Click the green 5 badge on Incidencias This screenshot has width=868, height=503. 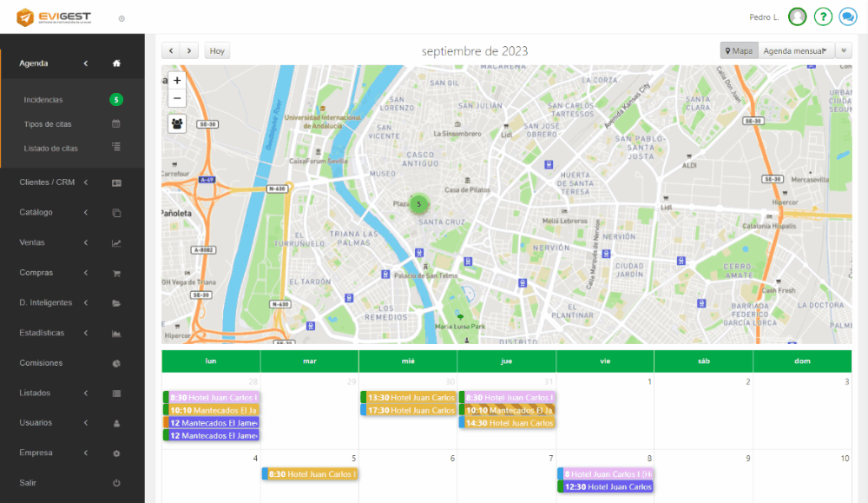pos(115,100)
